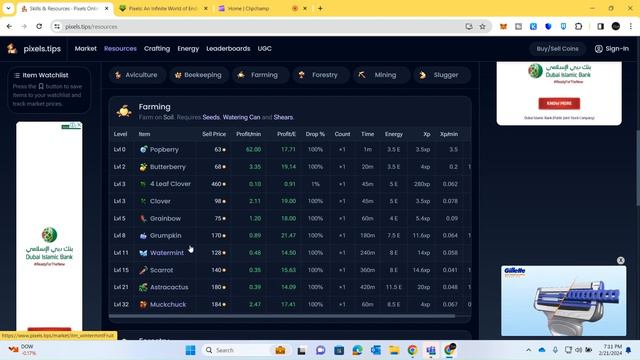Click the Seeds link
Screen dimensions: 640x360
[211, 117]
